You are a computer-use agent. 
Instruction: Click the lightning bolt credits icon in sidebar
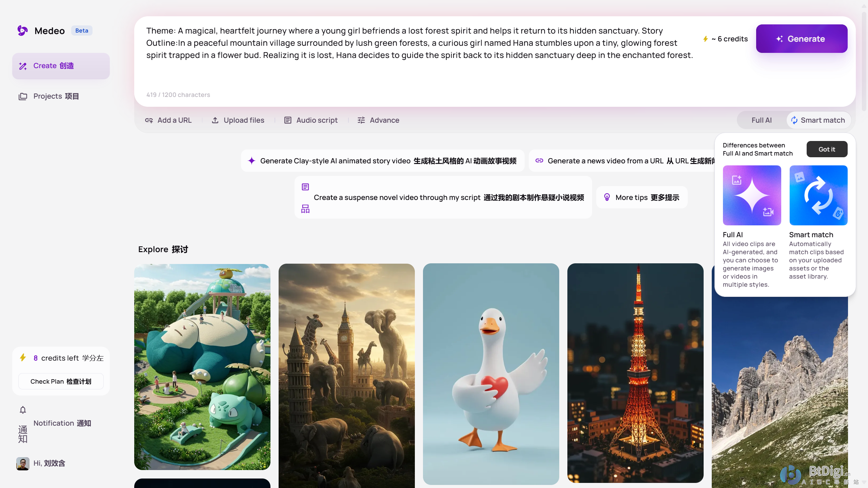pos(23,358)
